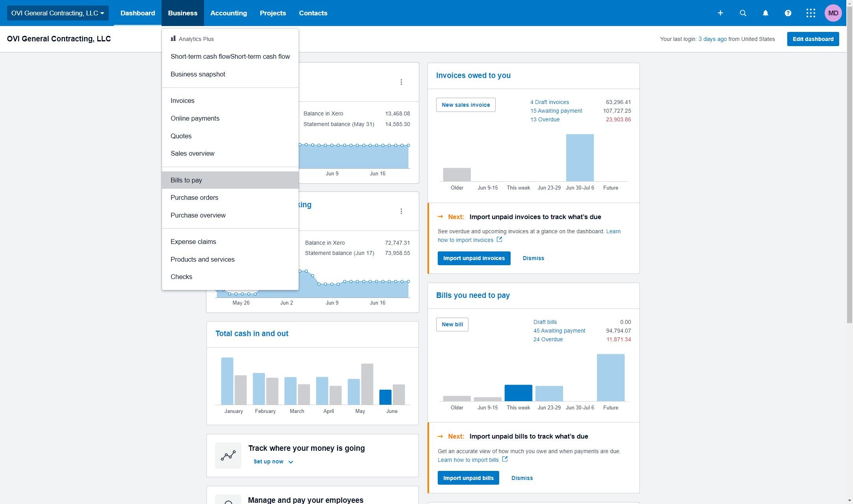The image size is (853, 504).
Task: Expand the Set up now chevron
Action: (x=291, y=462)
